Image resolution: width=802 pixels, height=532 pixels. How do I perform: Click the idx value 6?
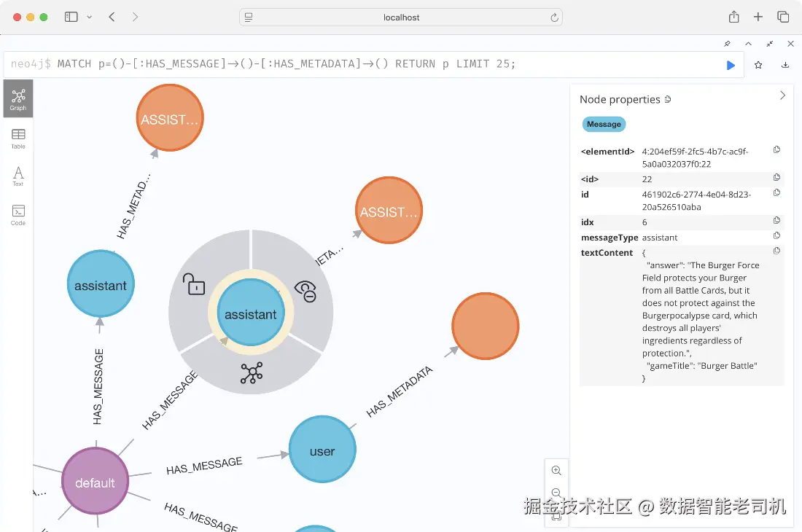(x=645, y=222)
